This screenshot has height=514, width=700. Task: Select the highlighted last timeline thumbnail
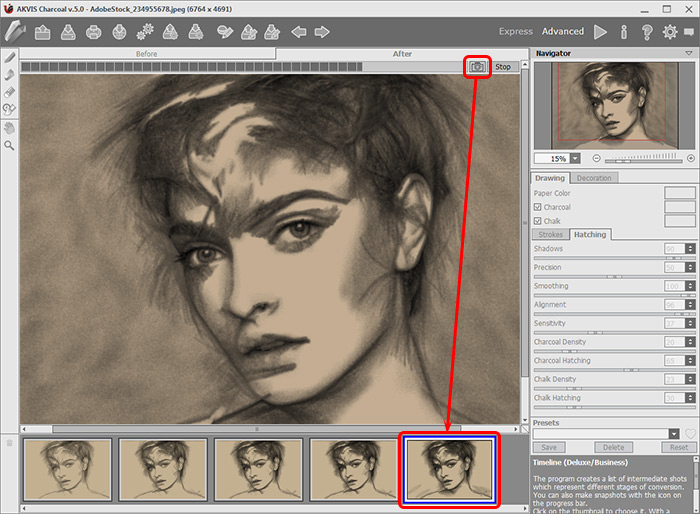(x=449, y=470)
